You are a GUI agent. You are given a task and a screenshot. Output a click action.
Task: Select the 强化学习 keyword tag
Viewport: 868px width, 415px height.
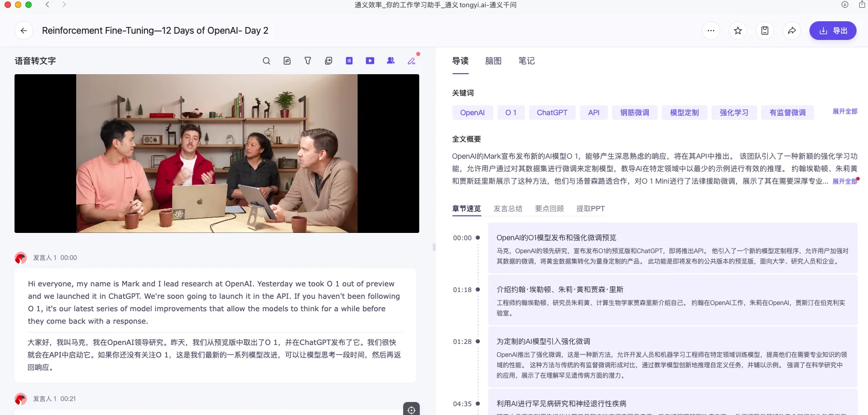tap(734, 113)
